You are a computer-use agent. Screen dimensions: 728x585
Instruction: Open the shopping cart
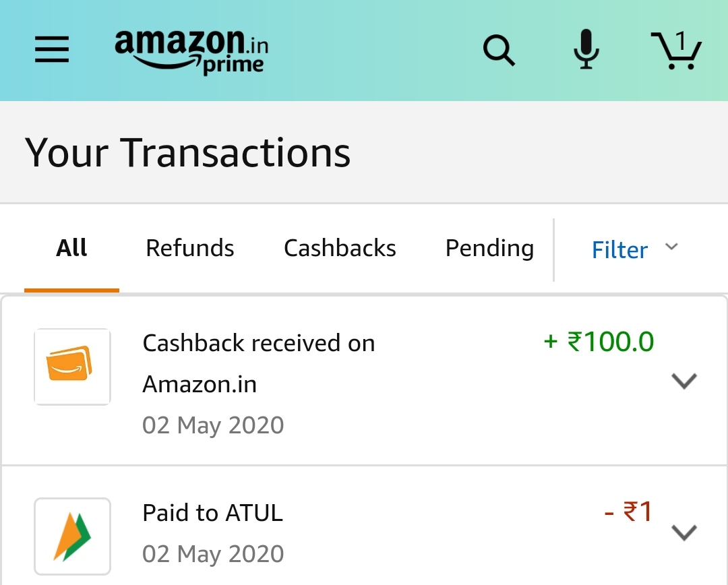676,51
